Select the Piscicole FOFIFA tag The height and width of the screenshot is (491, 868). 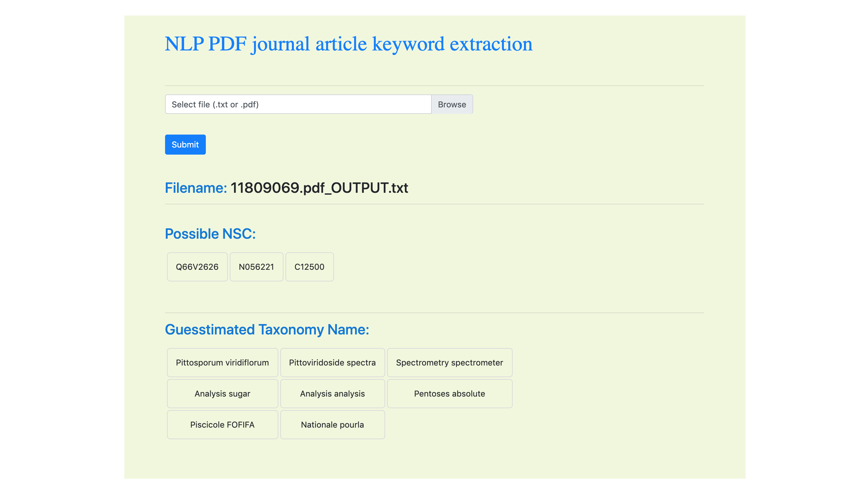[222, 425]
